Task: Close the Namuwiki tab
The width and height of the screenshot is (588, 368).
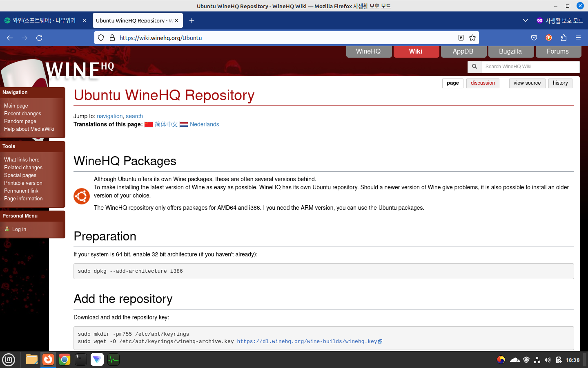Action: [85, 20]
